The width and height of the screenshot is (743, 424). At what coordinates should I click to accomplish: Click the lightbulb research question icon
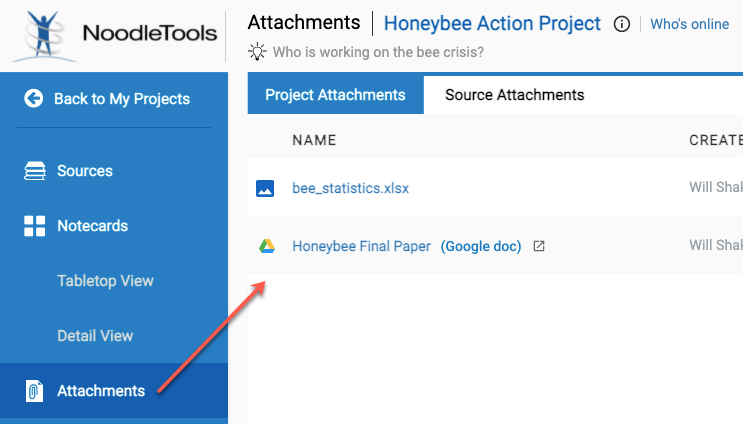(x=257, y=52)
